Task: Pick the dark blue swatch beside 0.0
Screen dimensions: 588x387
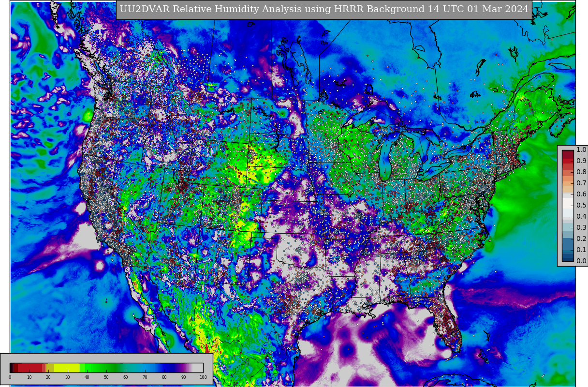Action: pos(568,258)
